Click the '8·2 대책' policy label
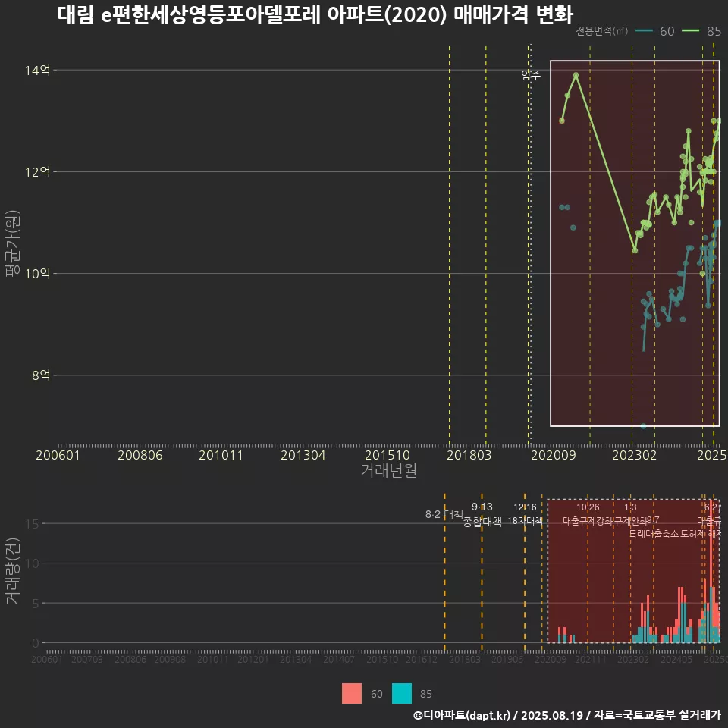 point(444,514)
